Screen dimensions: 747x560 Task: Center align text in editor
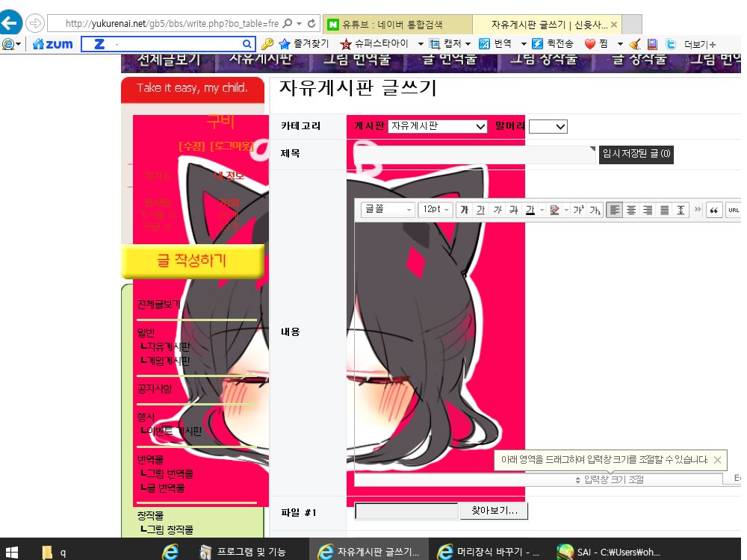pyautogui.click(x=631, y=210)
